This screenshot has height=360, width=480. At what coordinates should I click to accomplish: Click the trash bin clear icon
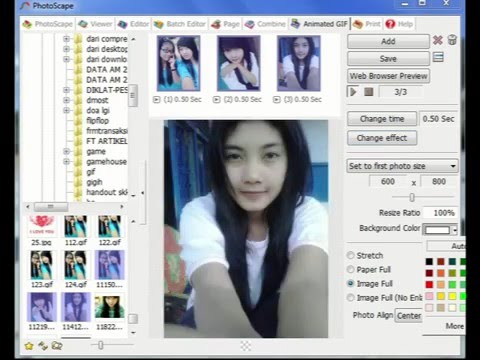(452, 40)
